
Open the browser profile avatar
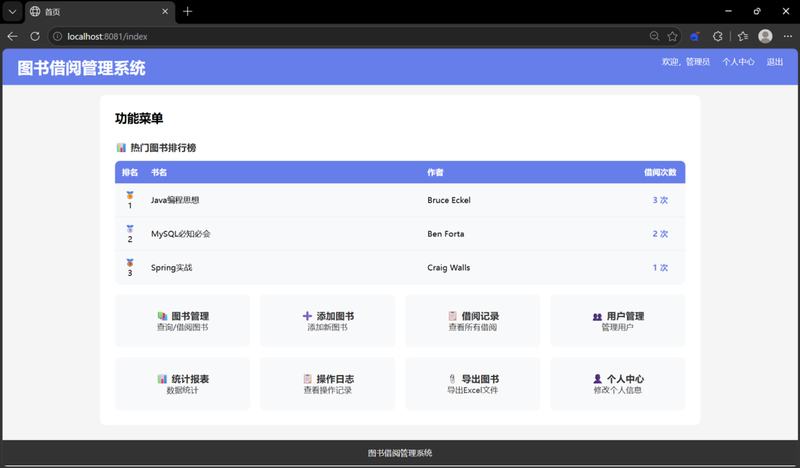coord(765,36)
